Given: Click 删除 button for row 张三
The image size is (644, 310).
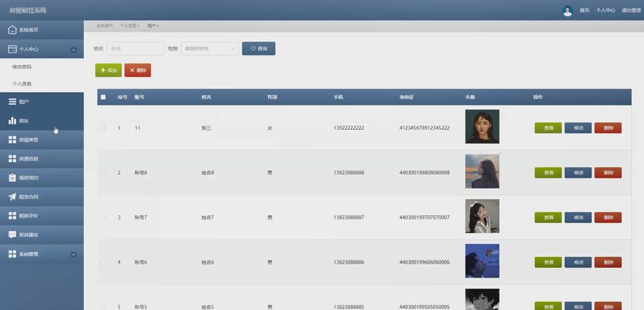Looking at the screenshot, I should 608,128.
